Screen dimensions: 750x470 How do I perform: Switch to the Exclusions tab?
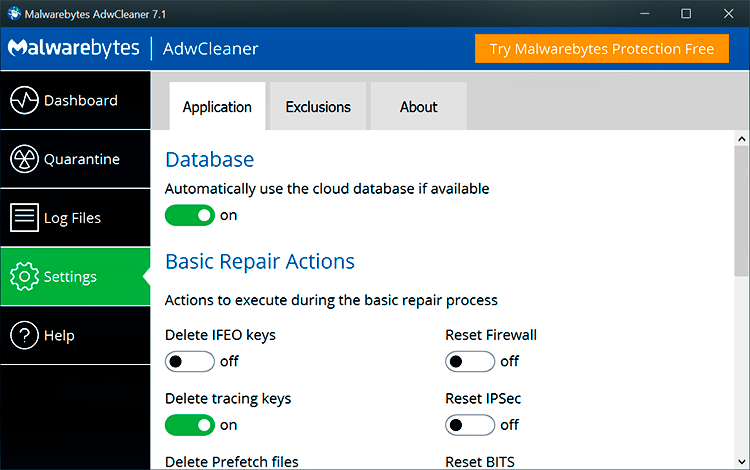click(x=318, y=106)
